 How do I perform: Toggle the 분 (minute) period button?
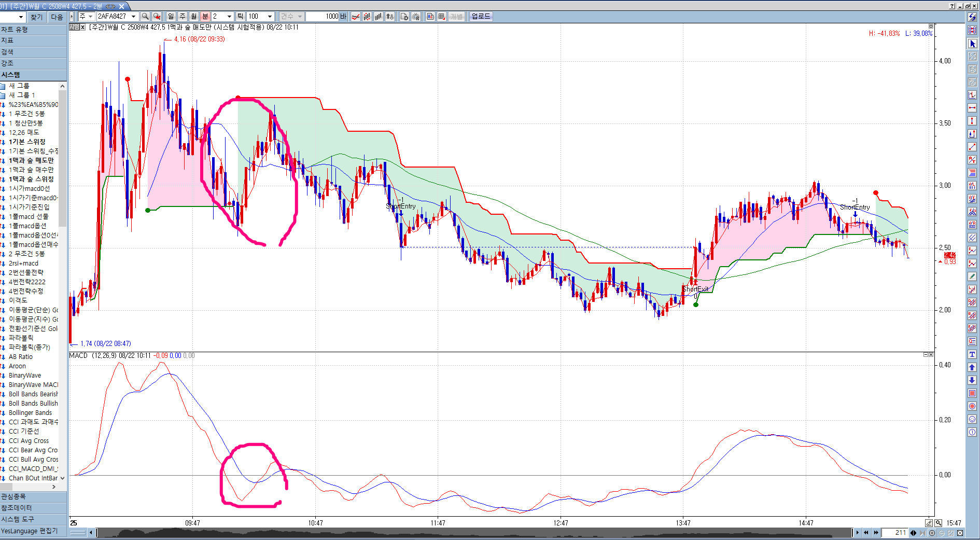[x=205, y=17]
